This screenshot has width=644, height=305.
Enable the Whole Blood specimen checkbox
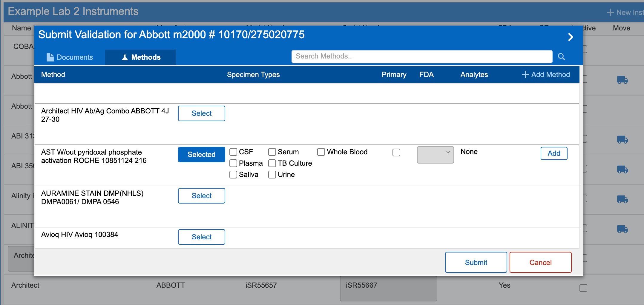coord(321,152)
